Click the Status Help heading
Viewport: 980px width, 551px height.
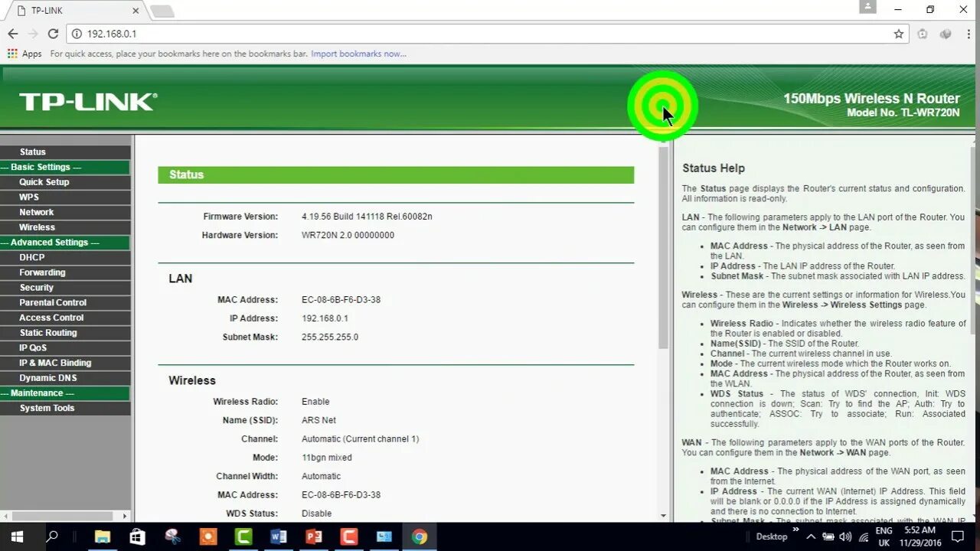tap(714, 168)
